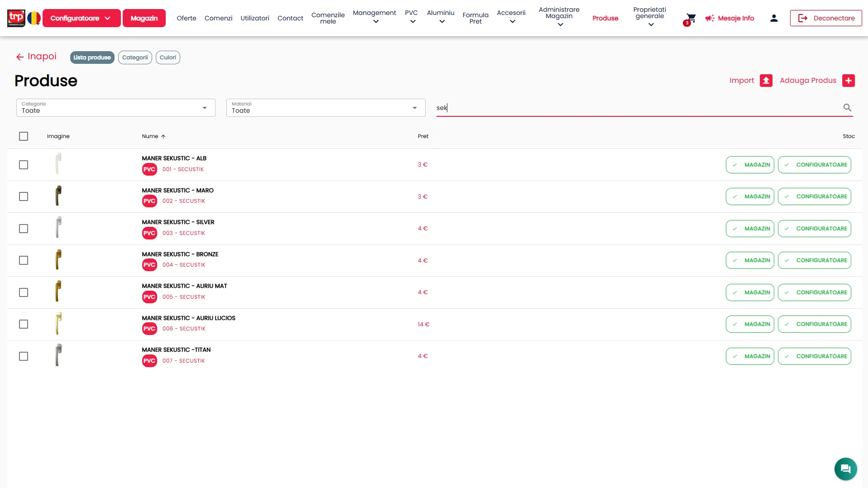868x488 pixels.
Task: Switch to the Categorii tab
Action: tap(135, 57)
